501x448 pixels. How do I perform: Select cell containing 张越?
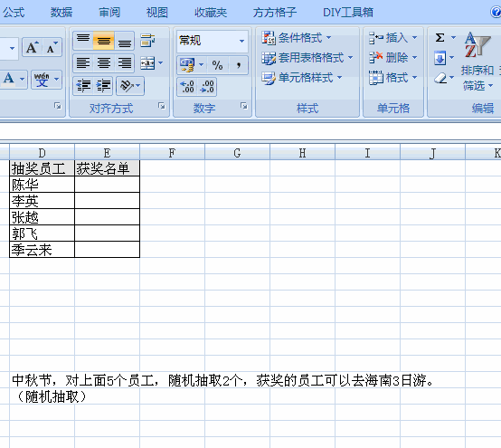pos(42,217)
